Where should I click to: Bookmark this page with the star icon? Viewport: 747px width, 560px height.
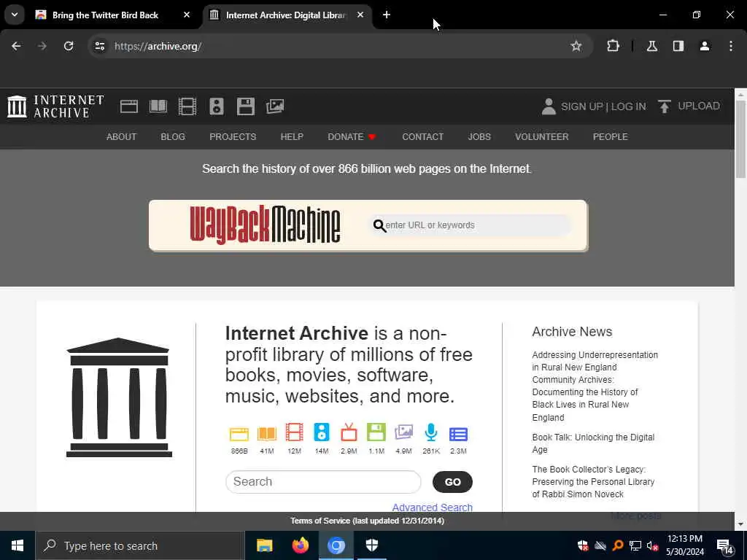(576, 46)
